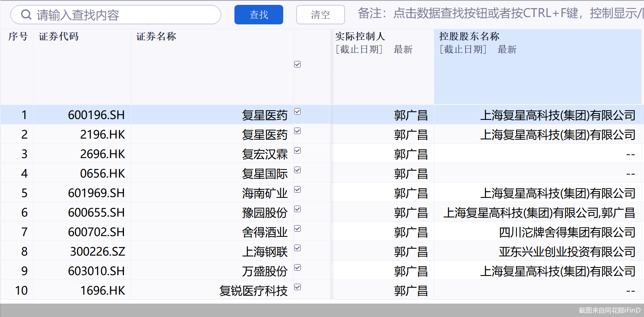644x317 pixels.
Task: Click the name cell 复锐医疗科技
Action: (x=212, y=291)
